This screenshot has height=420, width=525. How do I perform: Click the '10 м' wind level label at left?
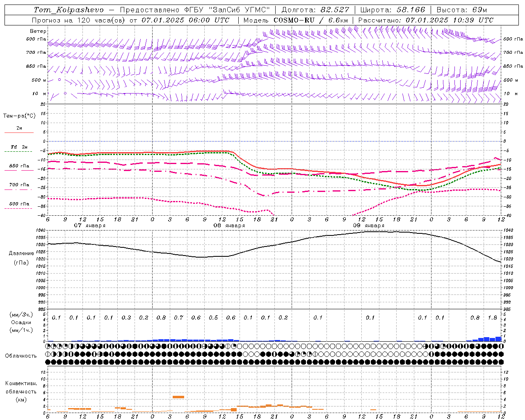click(39, 94)
